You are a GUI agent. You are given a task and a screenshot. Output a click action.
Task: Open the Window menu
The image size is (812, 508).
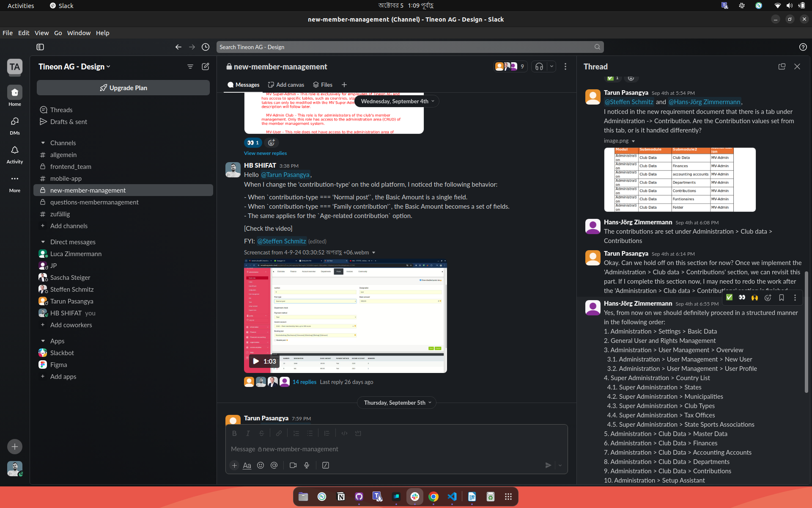(x=79, y=33)
